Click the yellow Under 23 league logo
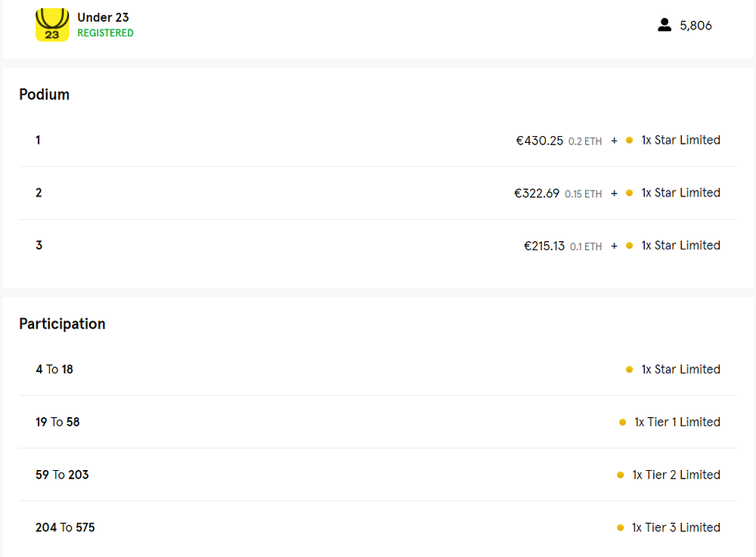The image size is (756, 557). pos(52,25)
